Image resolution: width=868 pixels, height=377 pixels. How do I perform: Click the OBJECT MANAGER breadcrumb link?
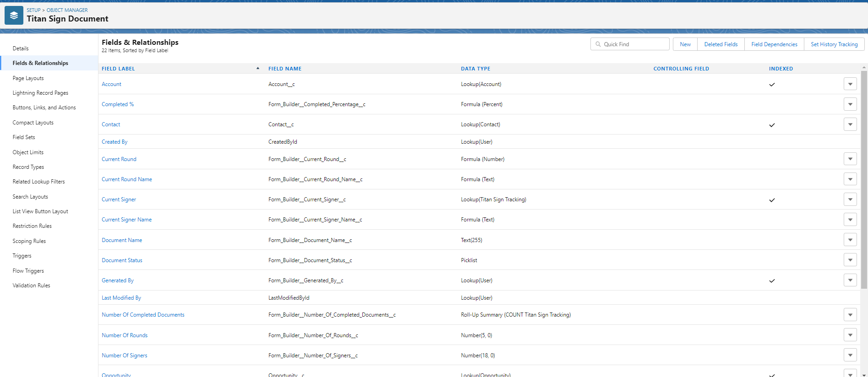click(x=67, y=10)
